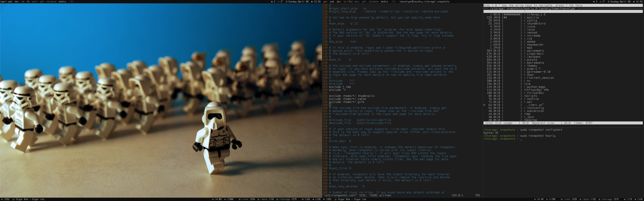The image size is (644, 201).
Task: Click the /data disk icon below the wallpaper
Action: click(258, 199)
